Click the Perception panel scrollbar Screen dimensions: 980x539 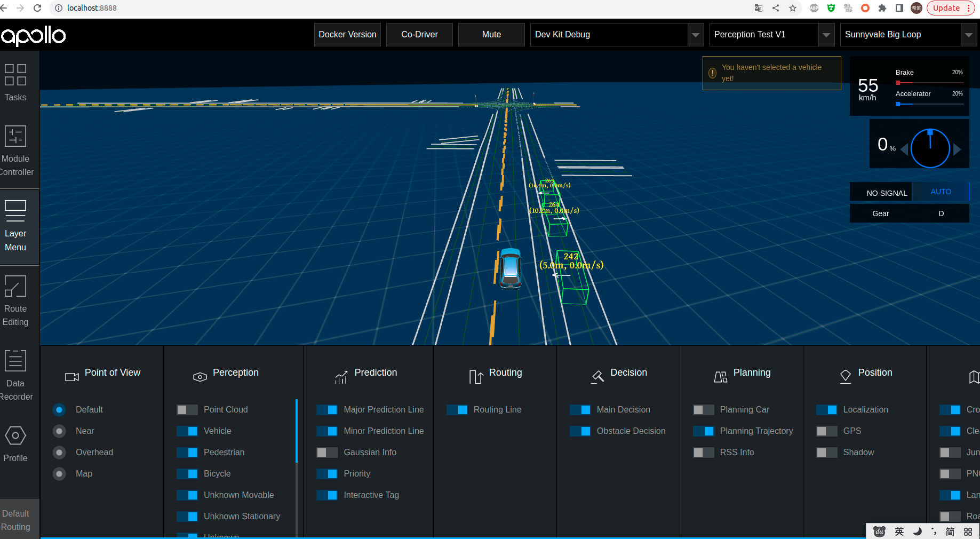point(296,431)
